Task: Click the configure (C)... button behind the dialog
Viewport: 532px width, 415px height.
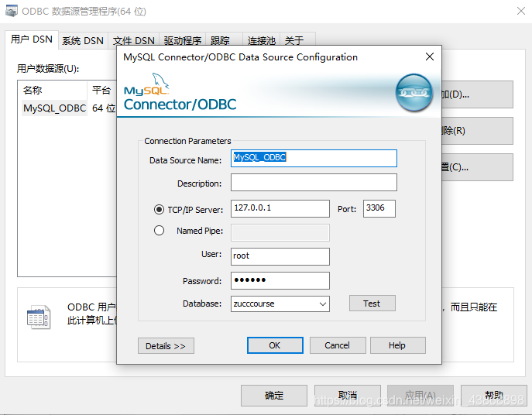Action: [x=477, y=167]
